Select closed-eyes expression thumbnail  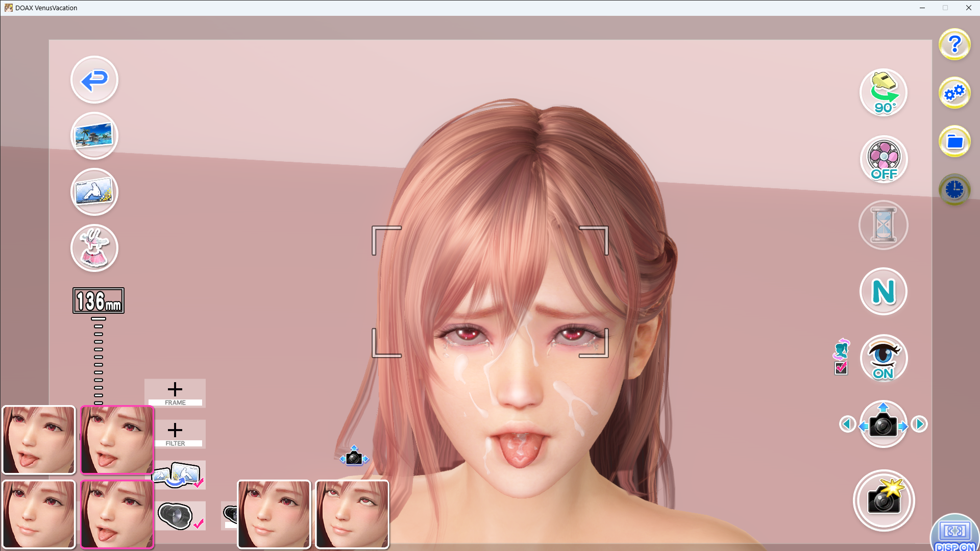(352, 514)
